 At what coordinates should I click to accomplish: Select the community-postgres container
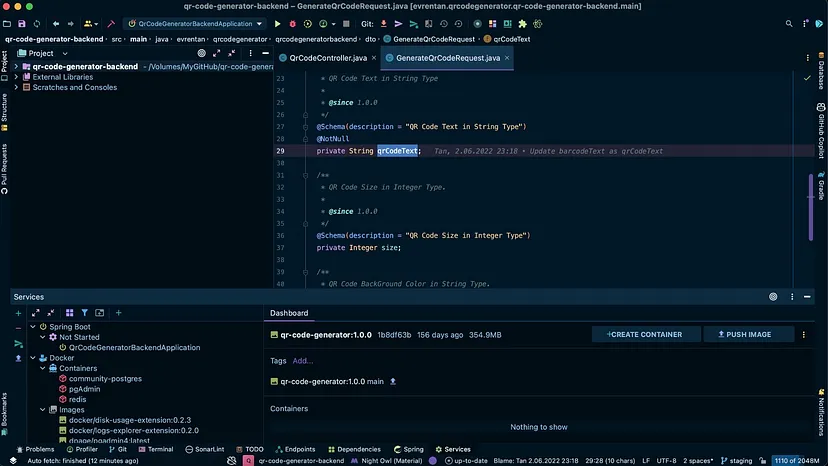(100, 379)
